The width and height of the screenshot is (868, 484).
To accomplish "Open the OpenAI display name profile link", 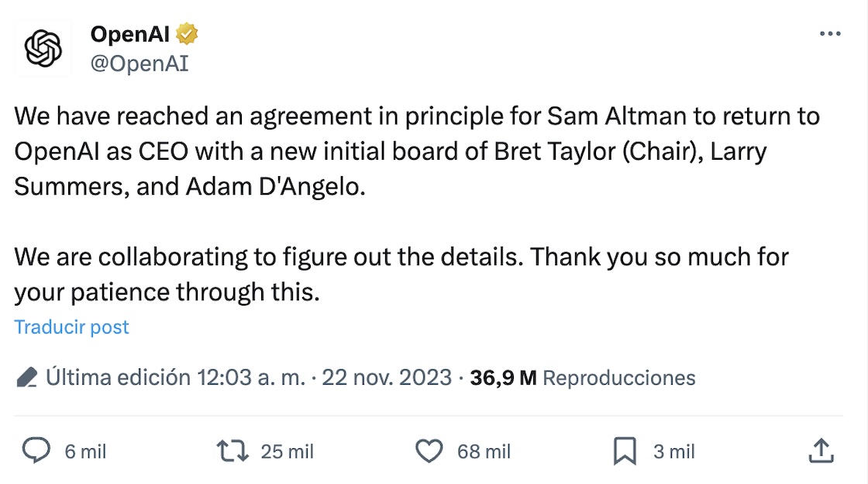I will tap(130, 34).
